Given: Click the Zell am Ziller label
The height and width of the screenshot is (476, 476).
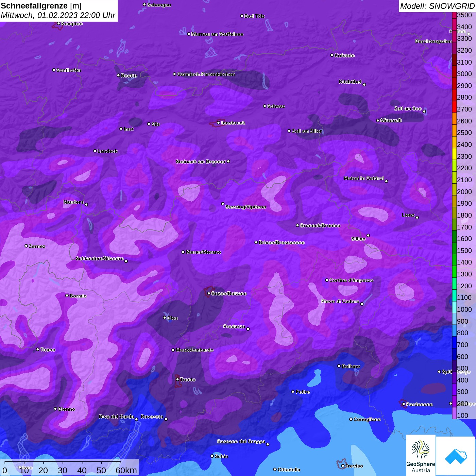Looking at the screenshot, I should click(x=307, y=131).
